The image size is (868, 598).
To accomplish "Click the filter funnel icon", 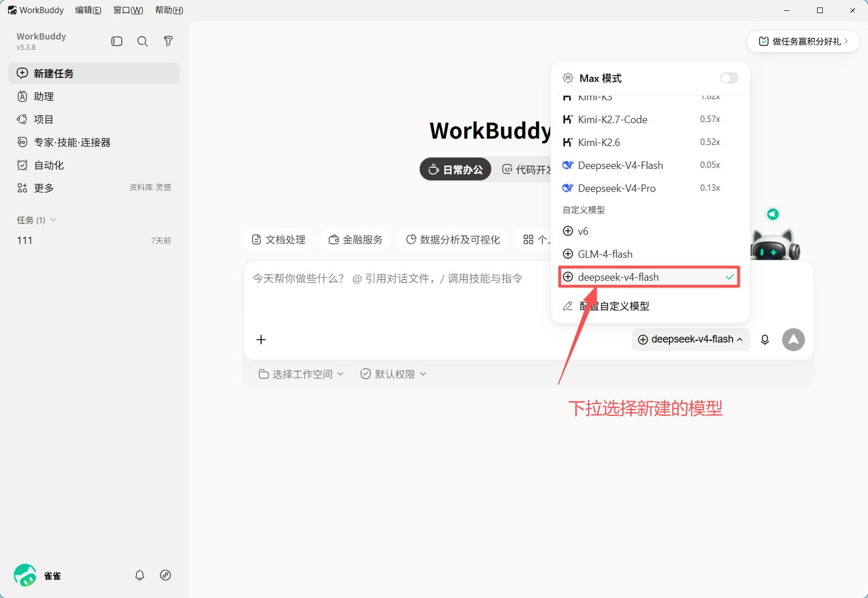I will pyautogui.click(x=168, y=41).
